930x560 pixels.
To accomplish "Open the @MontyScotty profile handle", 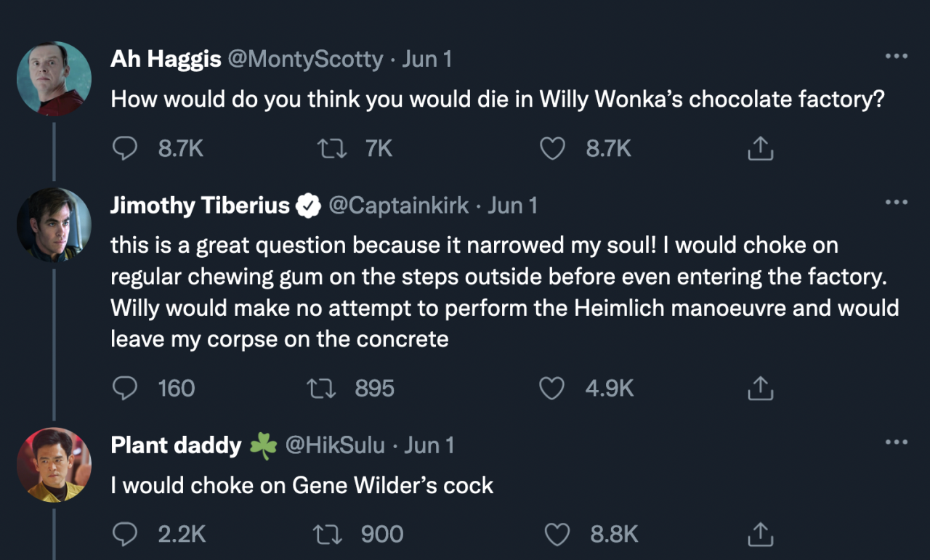I will (305, 59).
